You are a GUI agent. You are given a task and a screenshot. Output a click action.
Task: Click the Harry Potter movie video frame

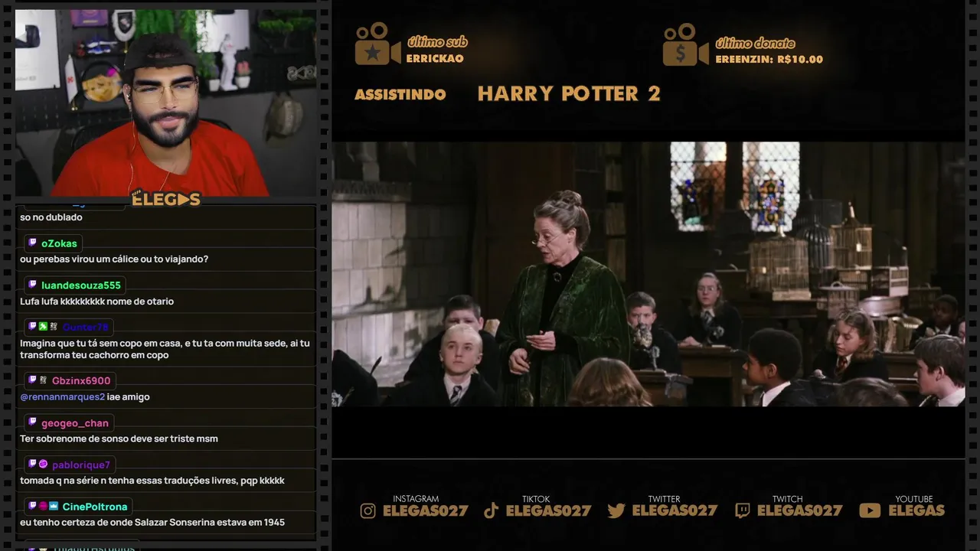(648, 274)
